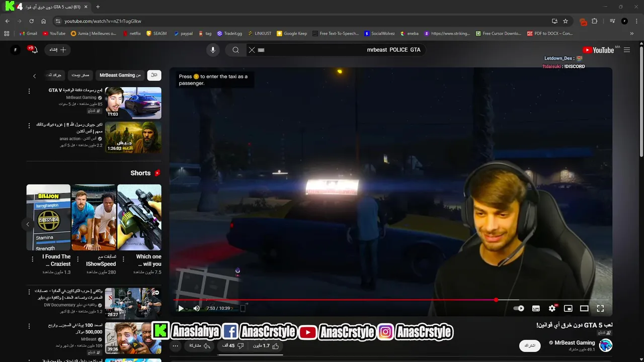Toggle the autoplay switch in player

coord(519,308)
